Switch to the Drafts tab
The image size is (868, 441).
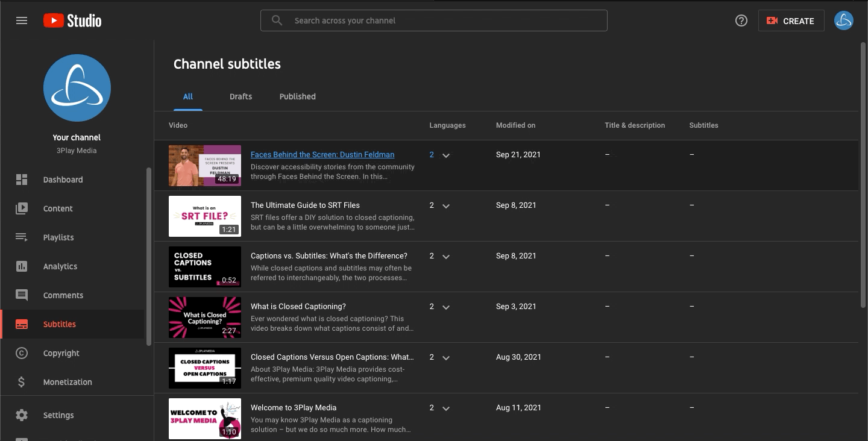[x=241, y=96]
